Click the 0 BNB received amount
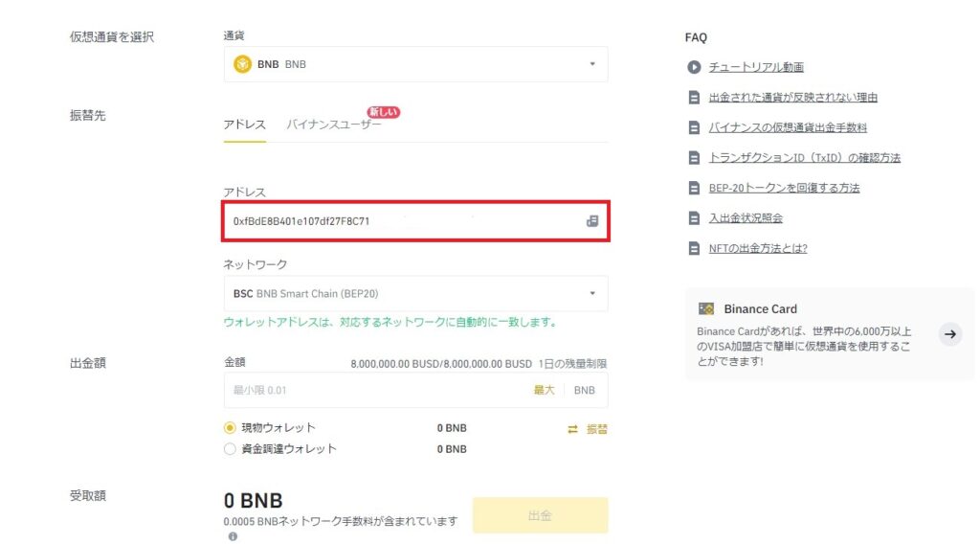 click(253, 500)
